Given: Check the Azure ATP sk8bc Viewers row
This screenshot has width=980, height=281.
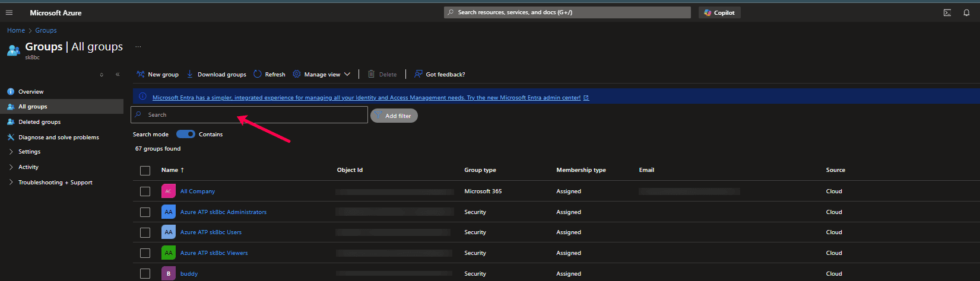Looking at the screenshot, I should [x=145, y=253].
